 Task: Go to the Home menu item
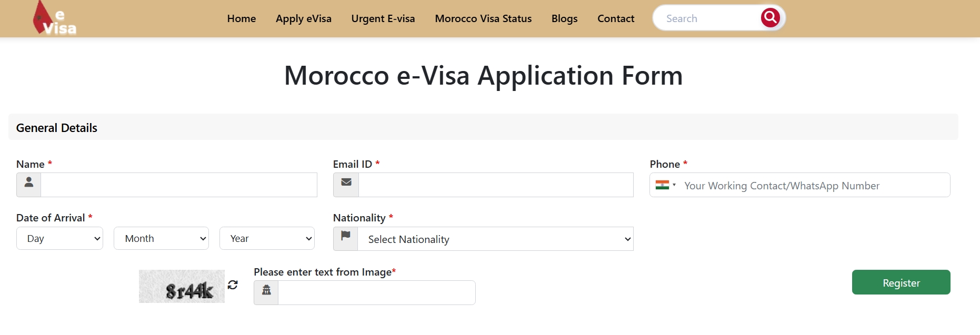click(x=242, y=19)
